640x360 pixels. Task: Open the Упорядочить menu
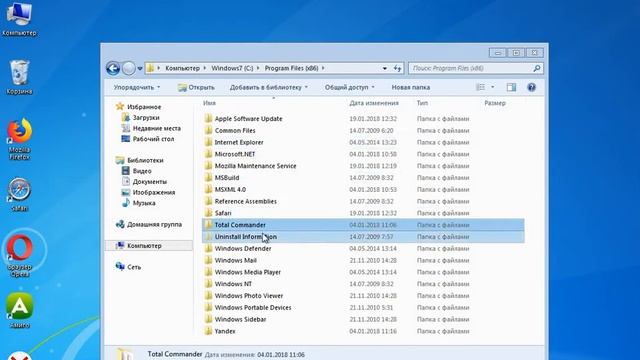pos(137,87)
